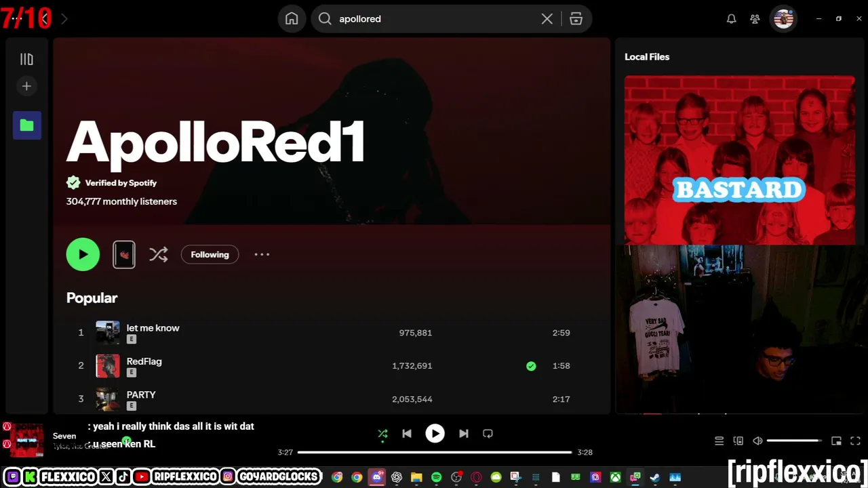The height and width of the screenshot is (488, 868).
Task: Play ApolloRed1 with the green button
Action: click(x=83, y=255)
